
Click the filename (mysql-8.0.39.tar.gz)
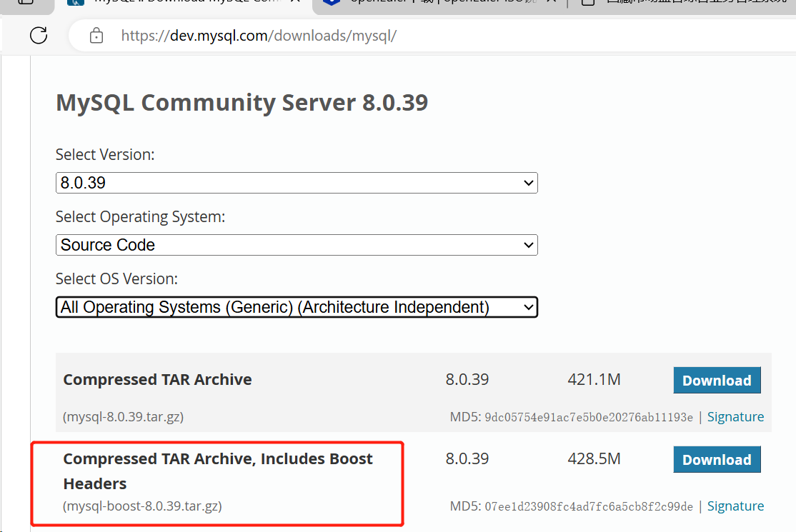(x=124, y=417)
